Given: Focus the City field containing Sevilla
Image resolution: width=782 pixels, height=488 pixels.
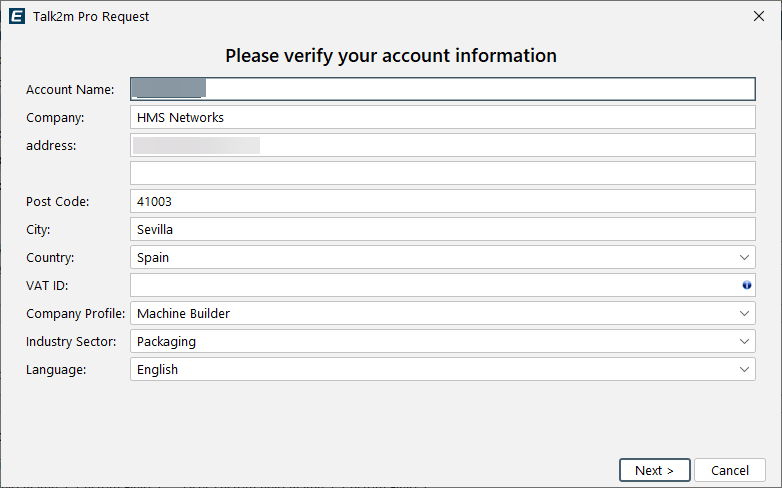Looking at the screenshot, I should pyautogui.click(x=442, y=229).
